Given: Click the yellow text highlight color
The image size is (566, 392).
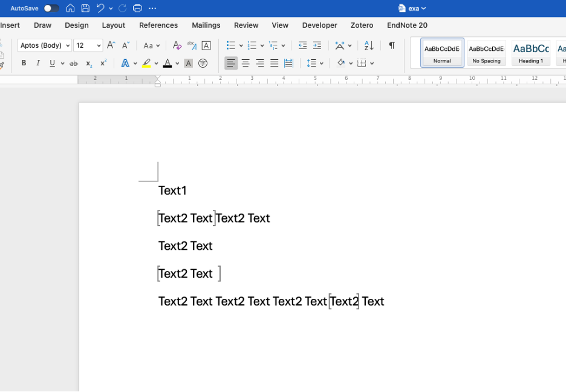Looking at the screenshot, I should [x=146, y=64].
